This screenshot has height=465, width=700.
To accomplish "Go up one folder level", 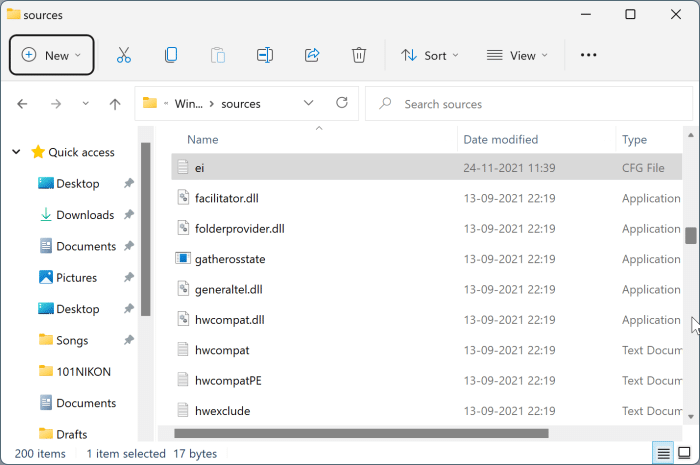I will (115, 104).
